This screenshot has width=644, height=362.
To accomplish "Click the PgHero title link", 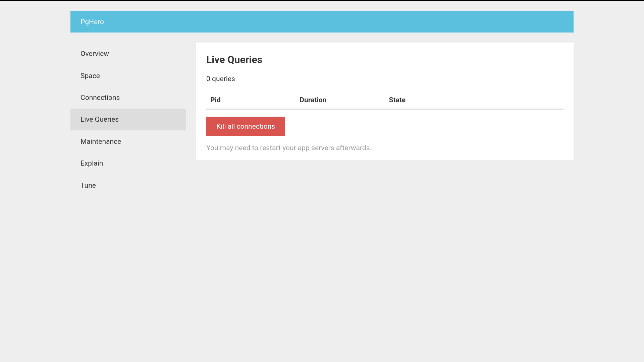I will click(x=92, y=22).
